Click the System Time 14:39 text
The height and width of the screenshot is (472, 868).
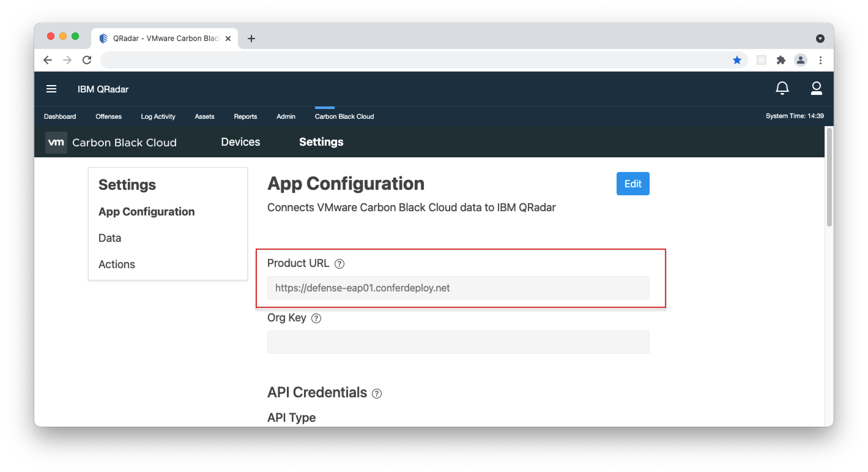795,116
